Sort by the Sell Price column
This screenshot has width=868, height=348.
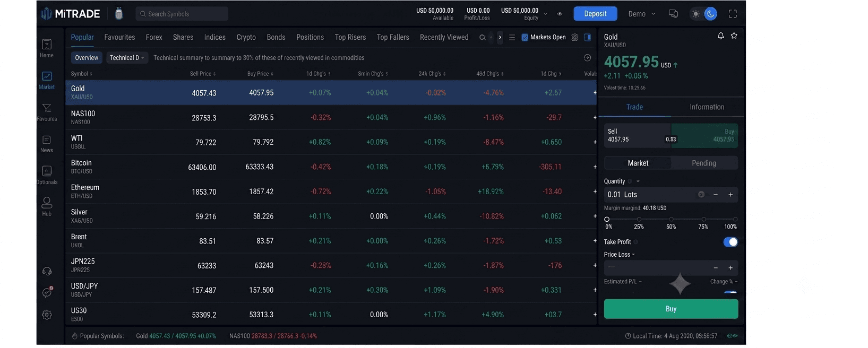tap(203, 74)
